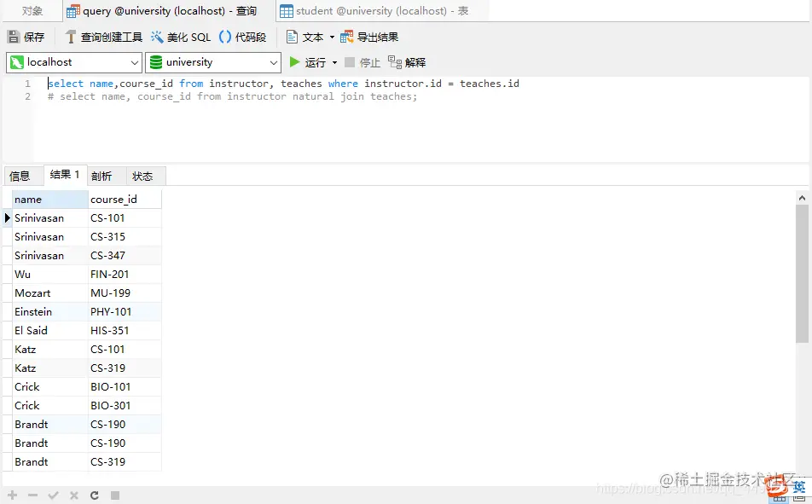Click inside SQL editor line 1
Image resolution: width=812 pixels, height=504 pixels.
283,84
